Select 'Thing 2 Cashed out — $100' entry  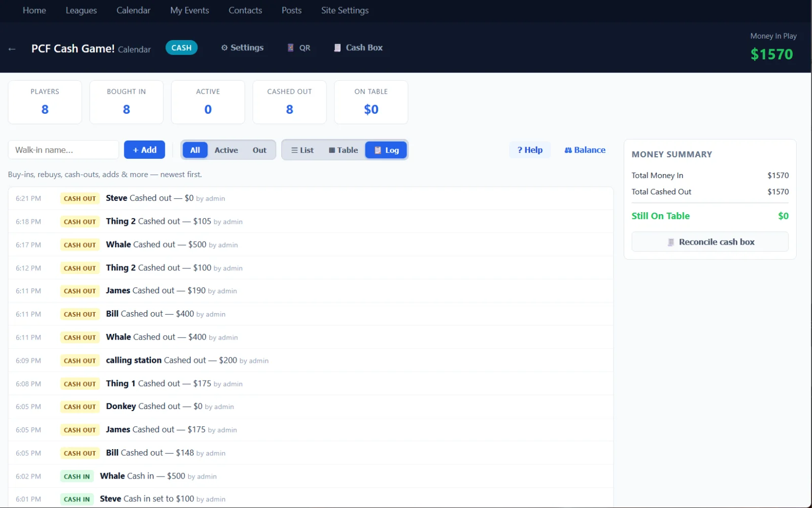tap(311, 268)
